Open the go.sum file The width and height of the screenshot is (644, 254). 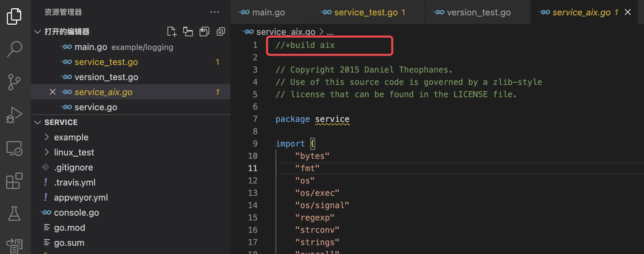[131, 243]
